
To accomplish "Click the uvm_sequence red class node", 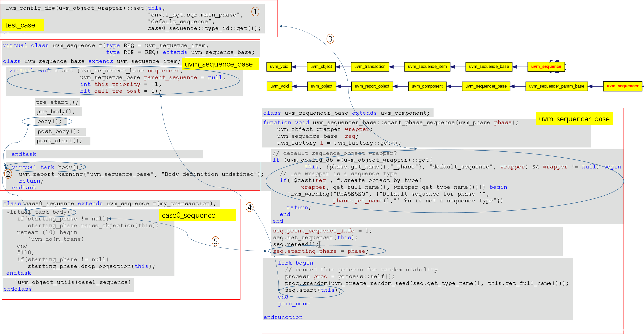I will [x=546, y=67].
